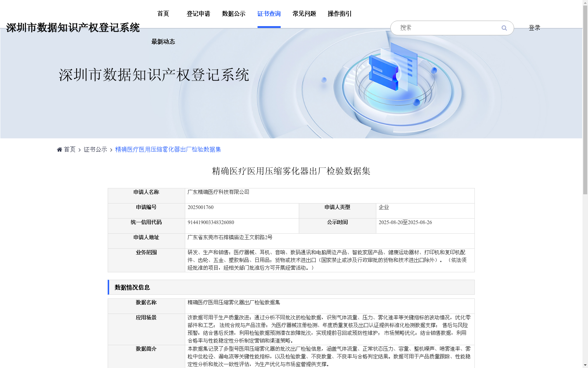Select credit code 914419003348326080
This screenshot has width=588, height=368.
[211, 222]
